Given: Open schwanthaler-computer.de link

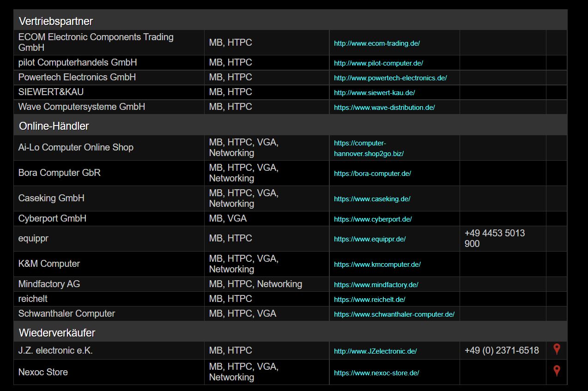Looking at the screenshot, I should coord(394,314).
